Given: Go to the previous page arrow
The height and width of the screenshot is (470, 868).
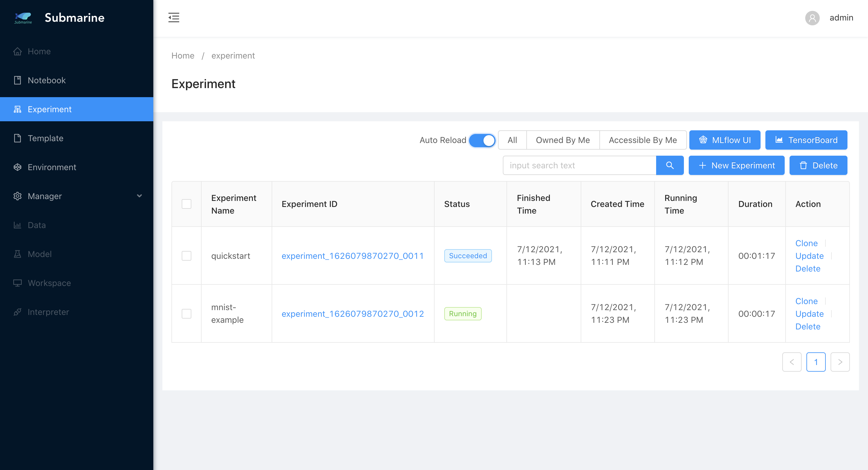Looking at the screenshot, I should (x=792, y=362).
